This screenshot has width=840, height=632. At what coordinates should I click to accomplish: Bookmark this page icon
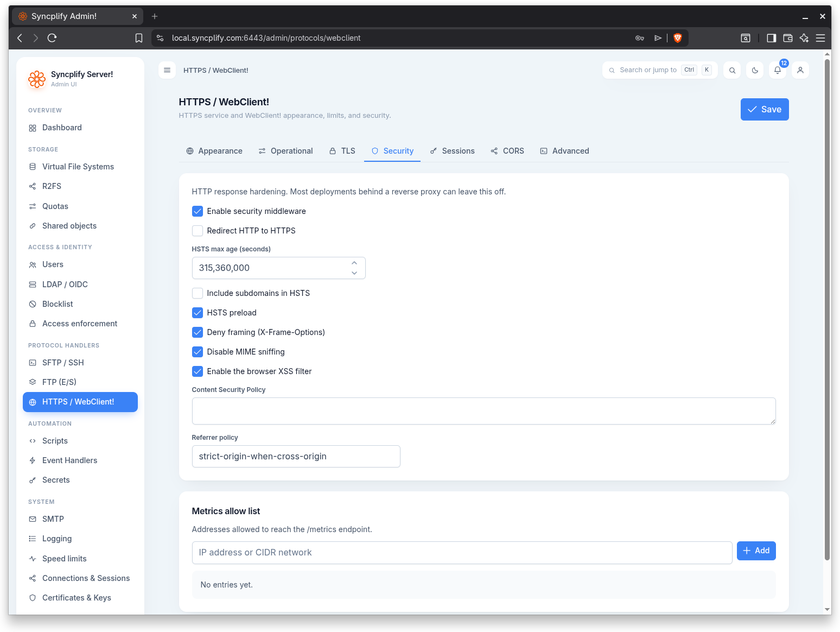(x=139, y=38)
